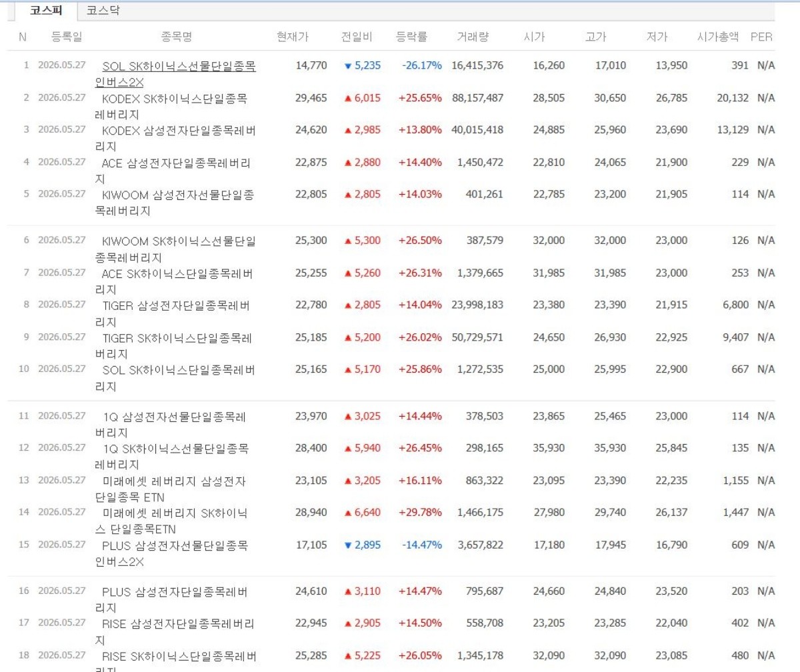Open ACE SK하이닉스단일종목레버리지 link
Viewport: 800px width, 672px height.
click(173, 281)
